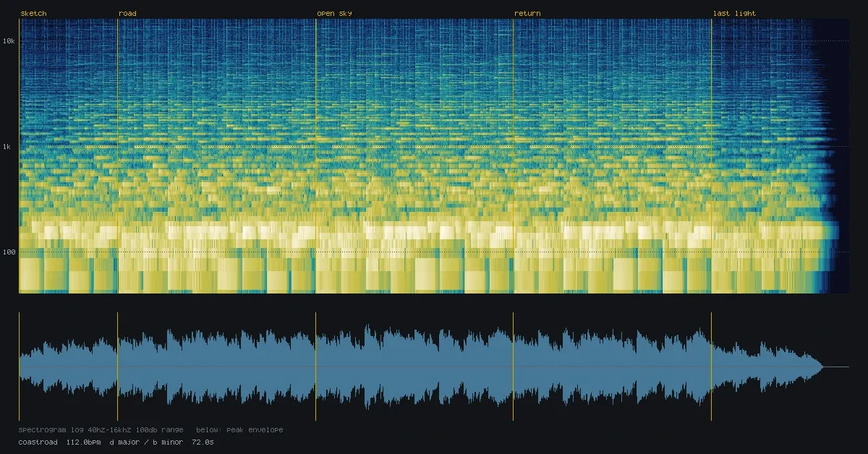The image size is (868, 454).
Task: Click the flat silent tail of the waveform
Action: (x=837, y=367)
